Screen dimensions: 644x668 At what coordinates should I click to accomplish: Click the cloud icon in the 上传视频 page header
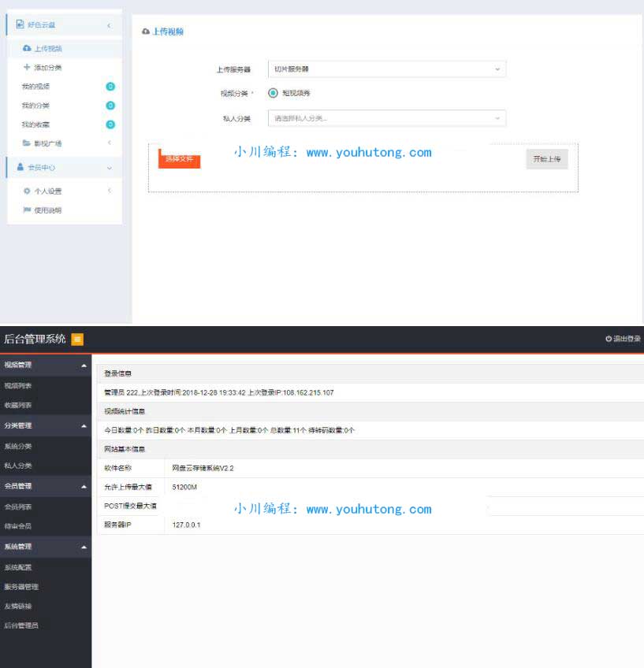click(146, 32)
